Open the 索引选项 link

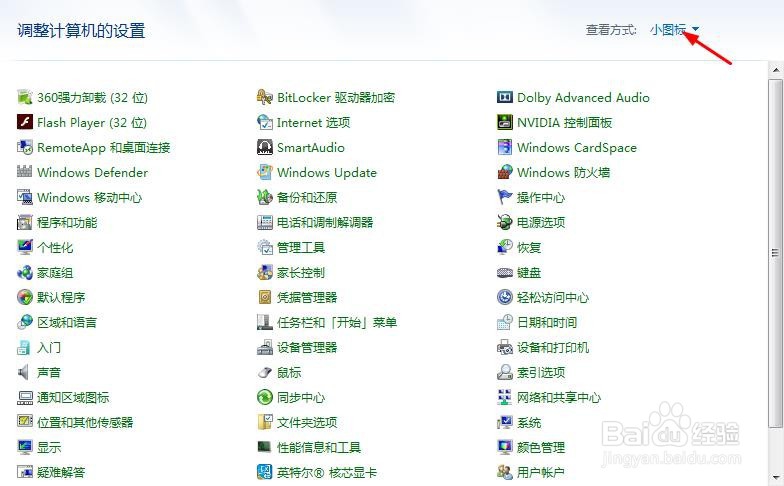pyautogui.click(x=541, y=372)
